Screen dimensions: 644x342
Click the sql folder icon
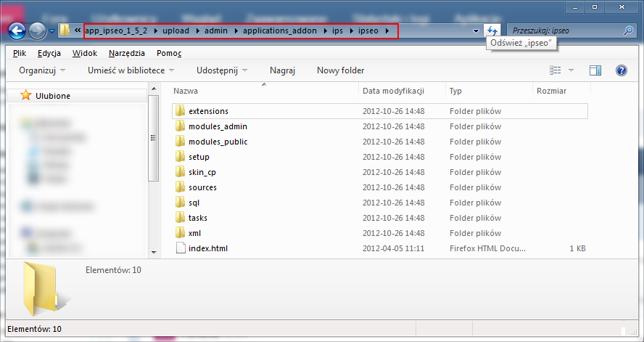180,202
